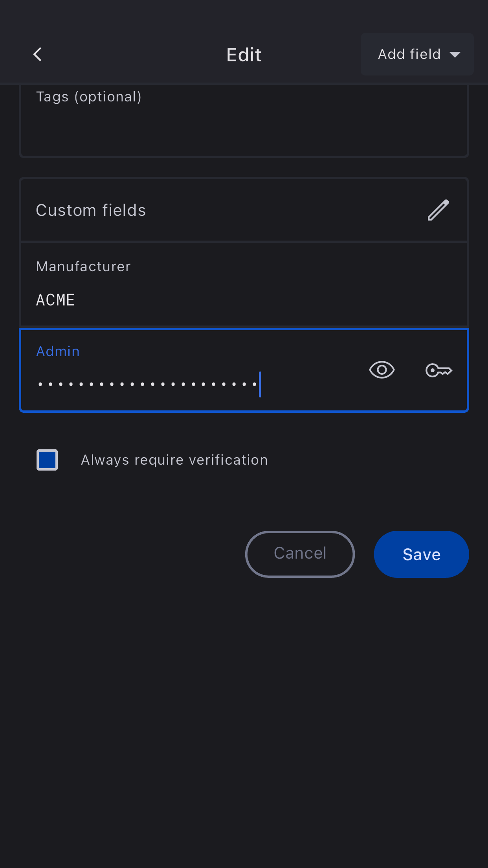This screenshot has height=868, width=488.
Task: Click the Add field caret arrow
Action: point(455,55)
